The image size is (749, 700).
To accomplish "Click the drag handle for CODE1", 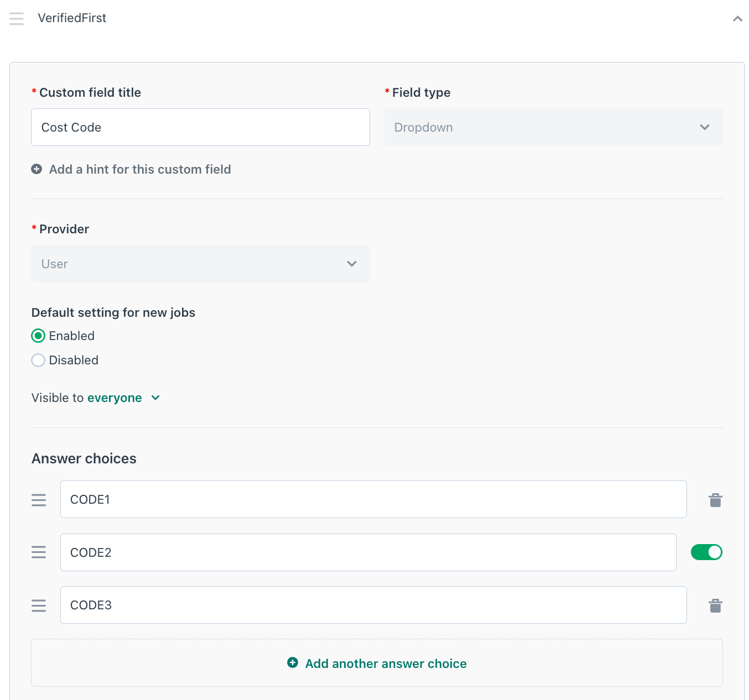I will coord(39,500).
